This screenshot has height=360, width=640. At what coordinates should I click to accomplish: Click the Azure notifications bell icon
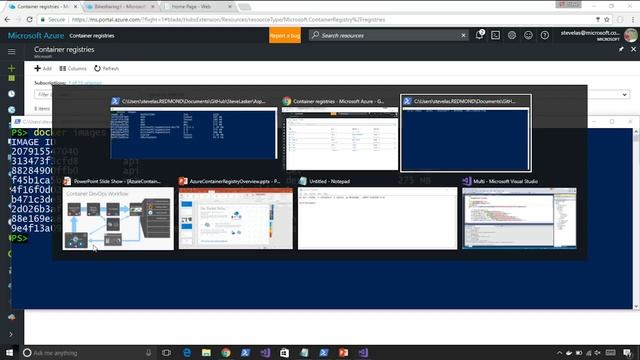479,35
